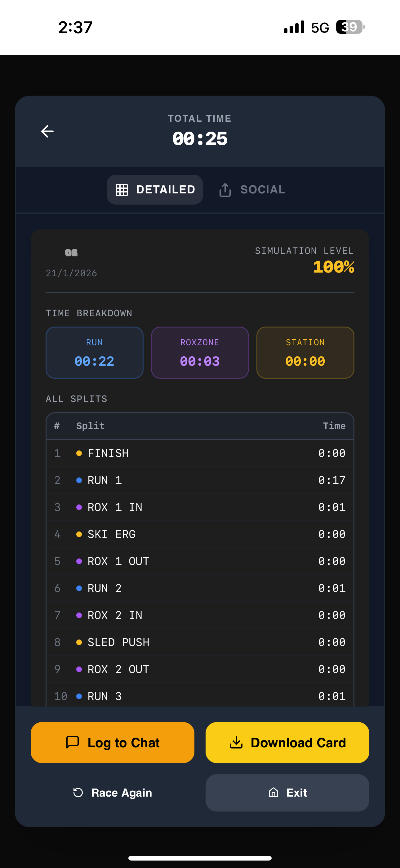The height and width of the screenshot is (868, 400).
Task: Tap the chat bubble icon on Log to Chat
Action: 73,742
